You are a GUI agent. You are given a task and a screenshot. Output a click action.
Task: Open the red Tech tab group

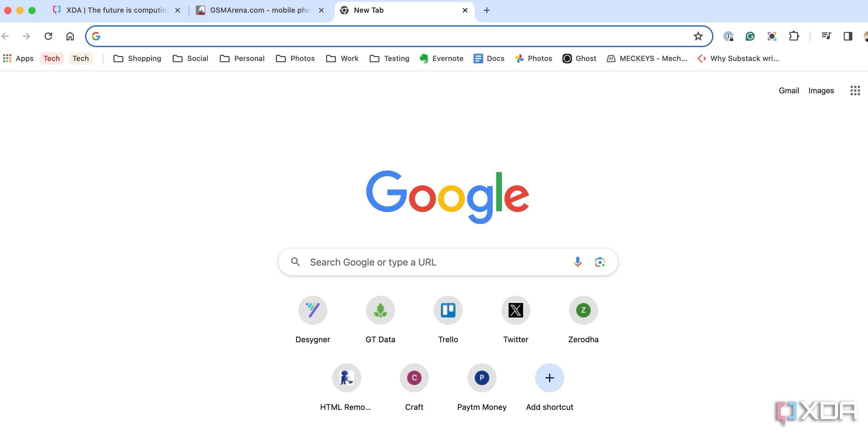pyautogui.click(x=52, y=58)
